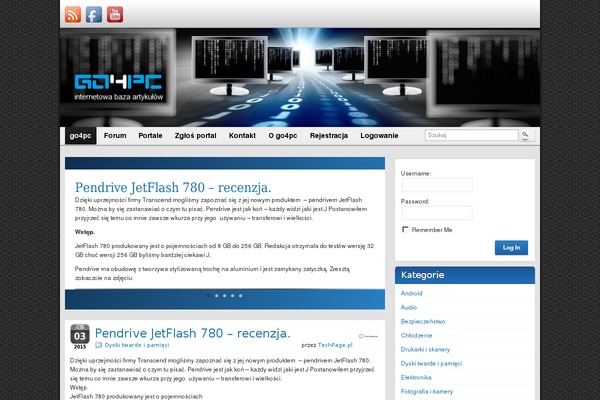600x400 pixels.
Task: Open the Forum menu item
Action: (x=115, y=135)
